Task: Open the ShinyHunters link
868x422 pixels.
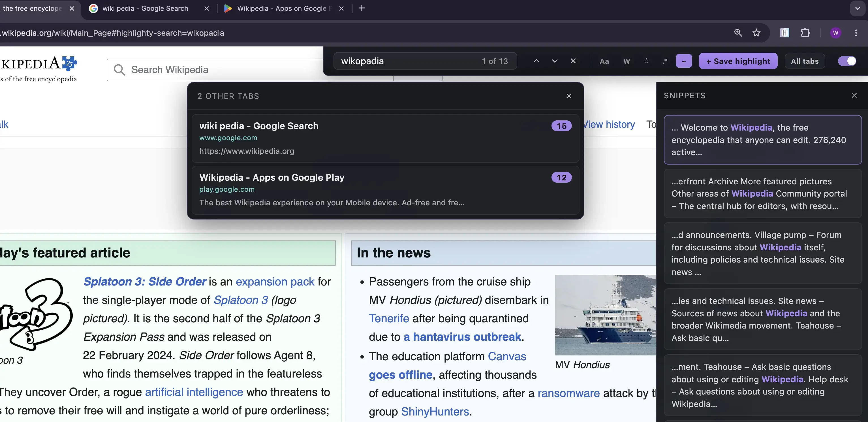Action: click(435, 412)
